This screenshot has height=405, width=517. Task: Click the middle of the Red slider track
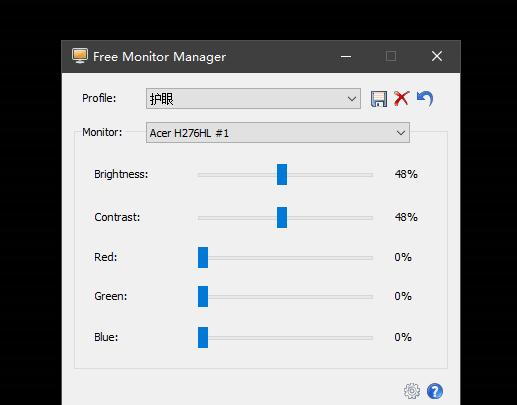click(x=285, y=258)
